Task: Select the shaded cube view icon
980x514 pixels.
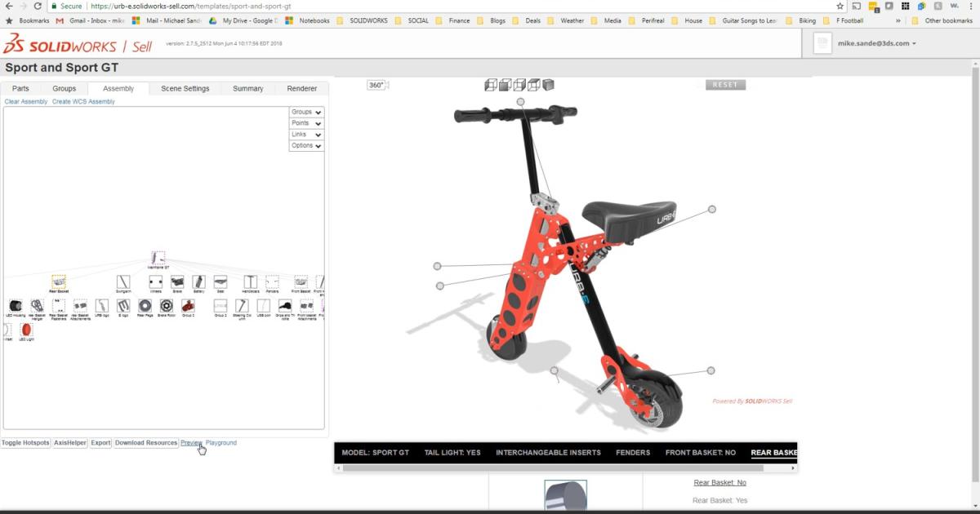Action: tap(548, 84)
